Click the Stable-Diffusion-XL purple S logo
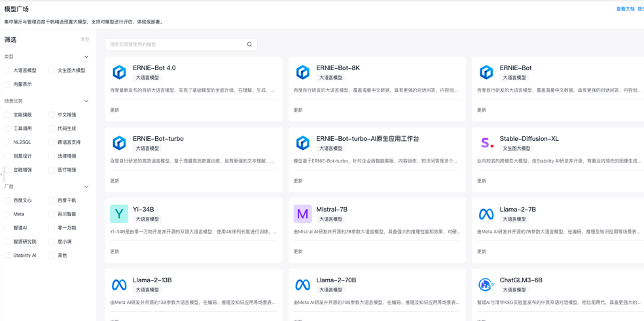The width and height of the screenshot is (644, 321). pyautogui.click(x=486, y=143)
